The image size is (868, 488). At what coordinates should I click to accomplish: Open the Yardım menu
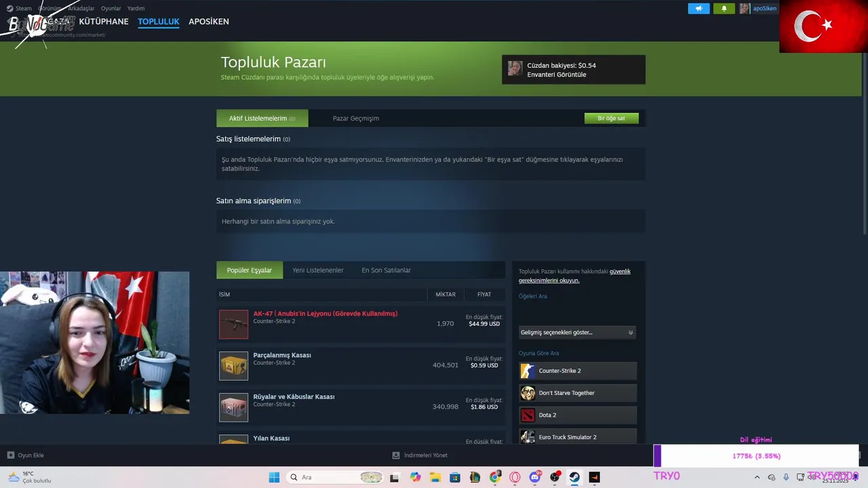click(x=136, y=8)
